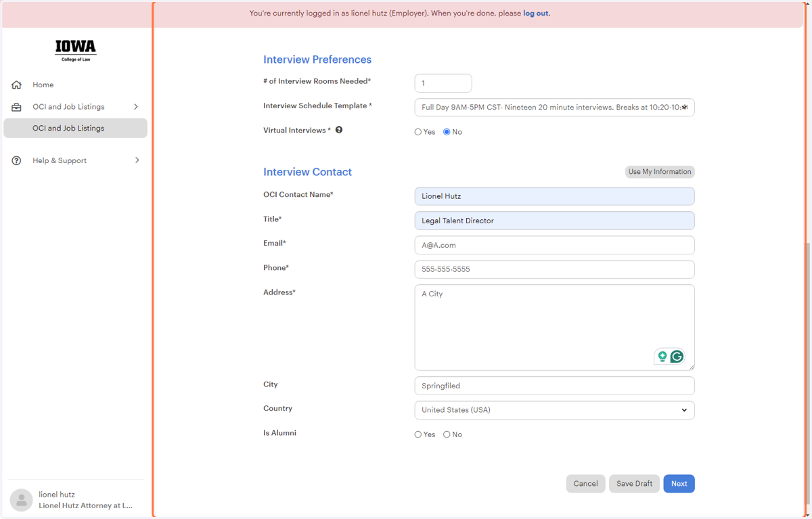The width and height of the screenshot is (812, 519).
Task: Click the OCI Contact Name field
Action: coord(554,196)
